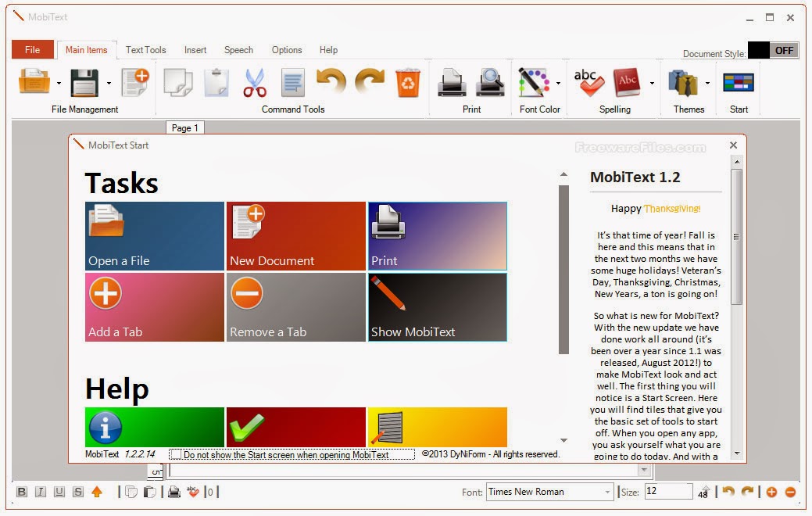Expand the Open File dropdown arrow

[x=59, y=83]
